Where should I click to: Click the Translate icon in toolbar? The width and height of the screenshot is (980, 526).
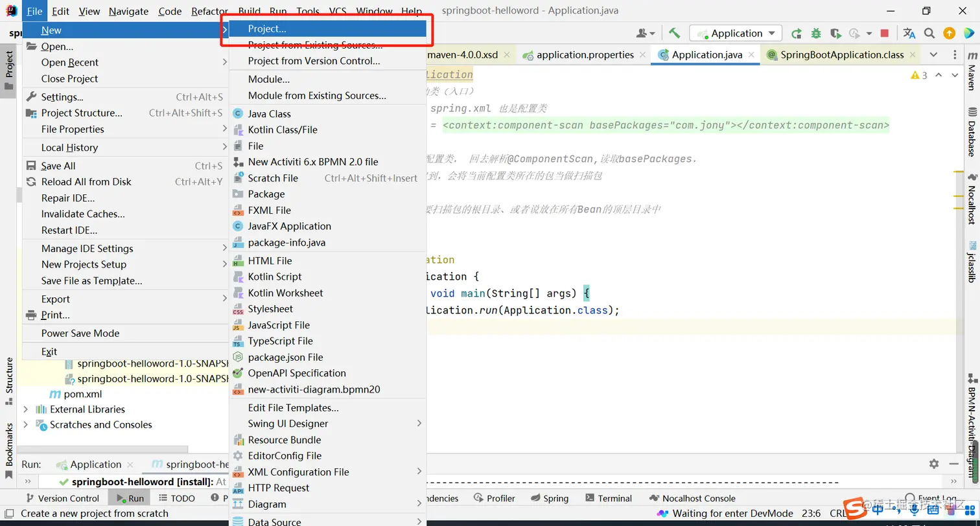[909, 33]
